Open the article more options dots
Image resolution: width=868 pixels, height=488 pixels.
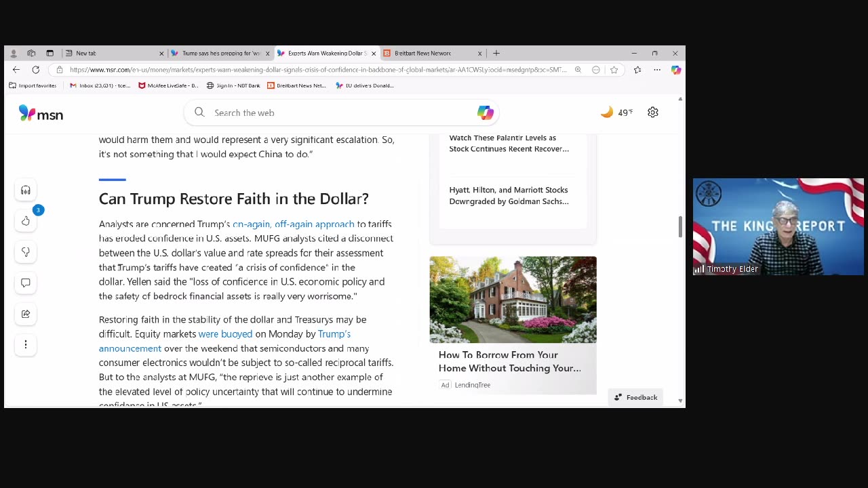pyautogui.click(x=26, y=344)
